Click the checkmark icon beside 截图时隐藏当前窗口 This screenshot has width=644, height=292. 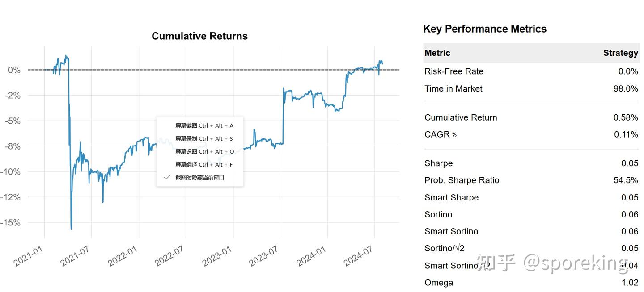click(x=167, y=178)
